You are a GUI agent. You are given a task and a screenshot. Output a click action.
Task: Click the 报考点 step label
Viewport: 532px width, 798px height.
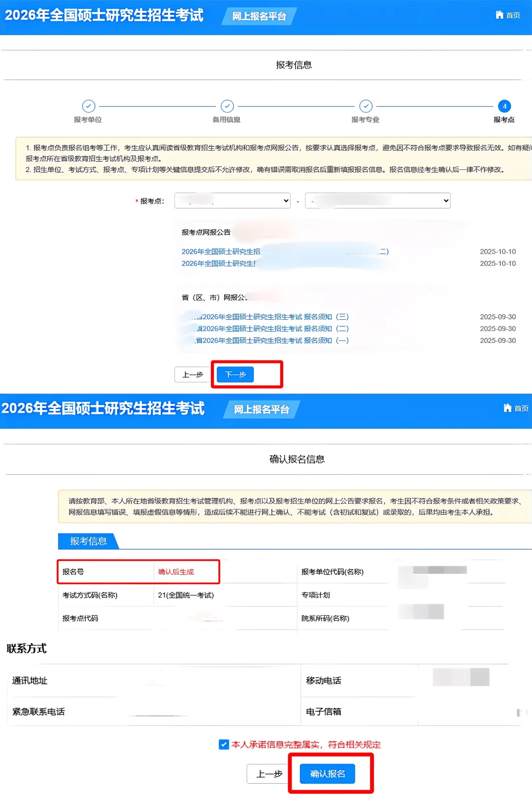[504, 120]
